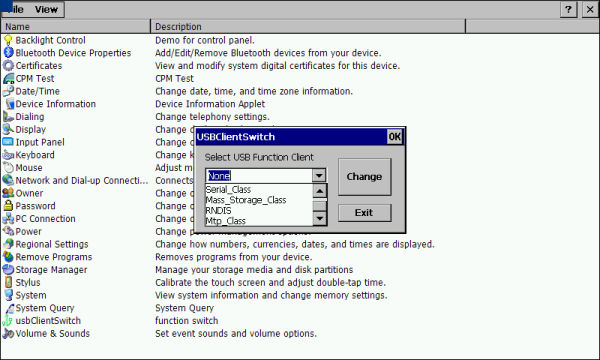
Task: Click the Power icon
Action: [8, 231]
